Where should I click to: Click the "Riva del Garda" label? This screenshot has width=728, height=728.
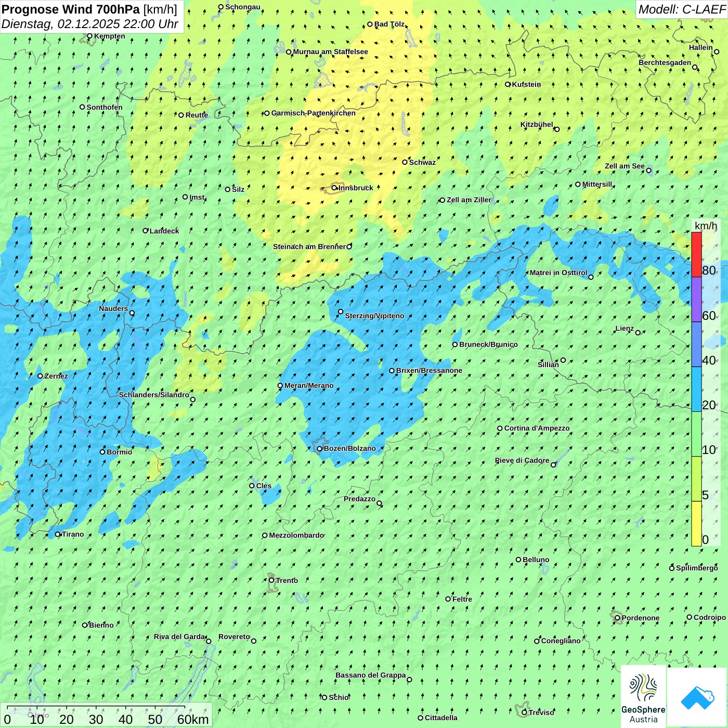[179, 637]
